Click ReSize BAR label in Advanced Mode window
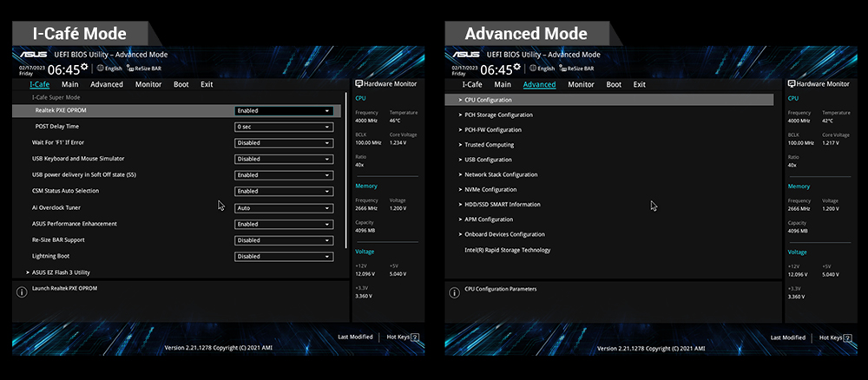Viewport: 868px width, 380px height. 582,69
